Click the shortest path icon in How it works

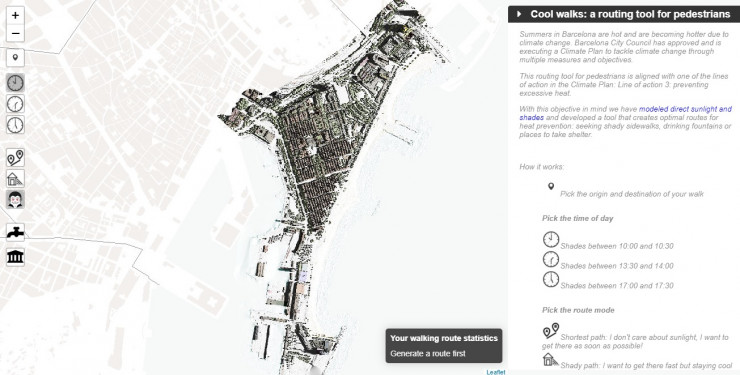(x=550, y=331)
